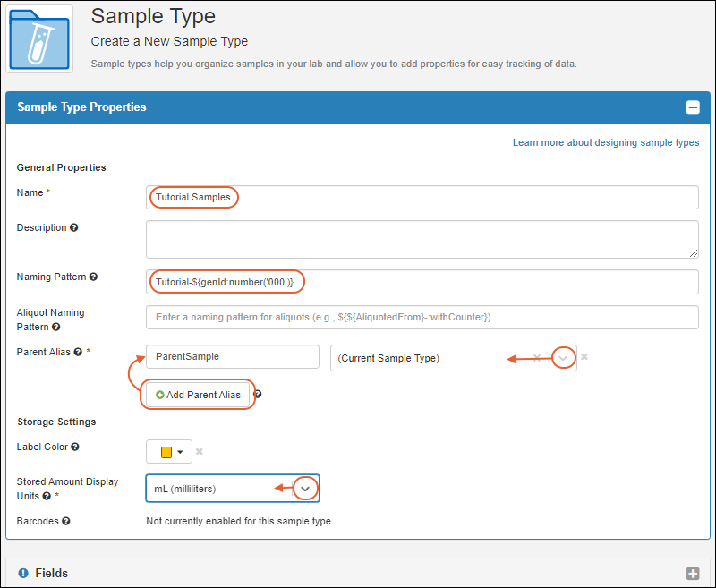716x588 pixels.
Task: Show help for Description field
Action: coord(74,227)
